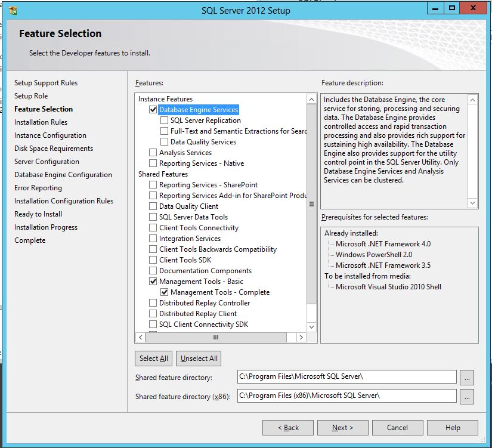
Task: Click the SQL Server setup title bar icon
Action: 13,11
